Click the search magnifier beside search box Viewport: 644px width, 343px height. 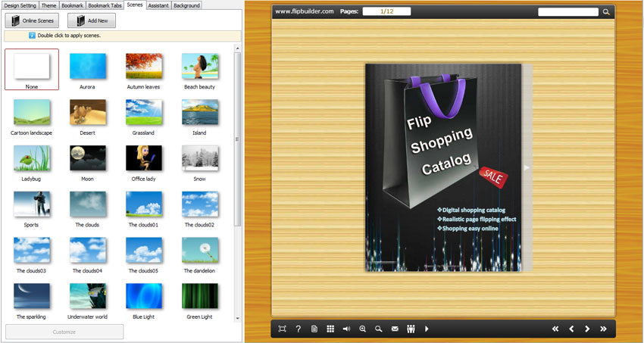pyautogui.click(x=606, y=12)
